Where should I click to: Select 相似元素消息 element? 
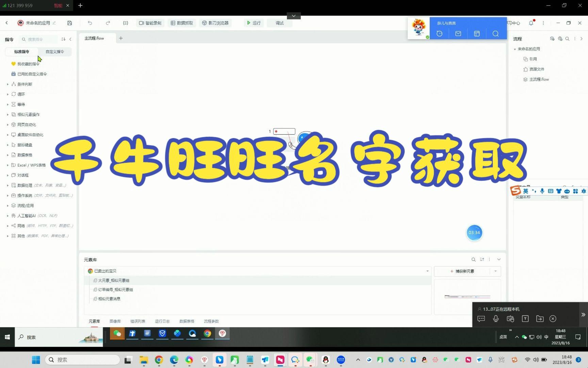click(109, 299)
